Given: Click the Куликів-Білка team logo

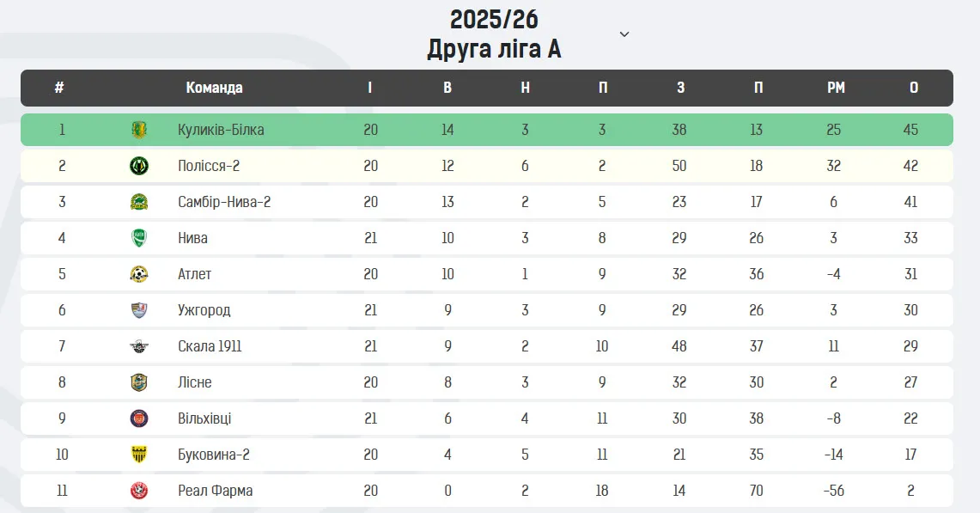Looking at the screenshot, I should click(x=139, y=130).
